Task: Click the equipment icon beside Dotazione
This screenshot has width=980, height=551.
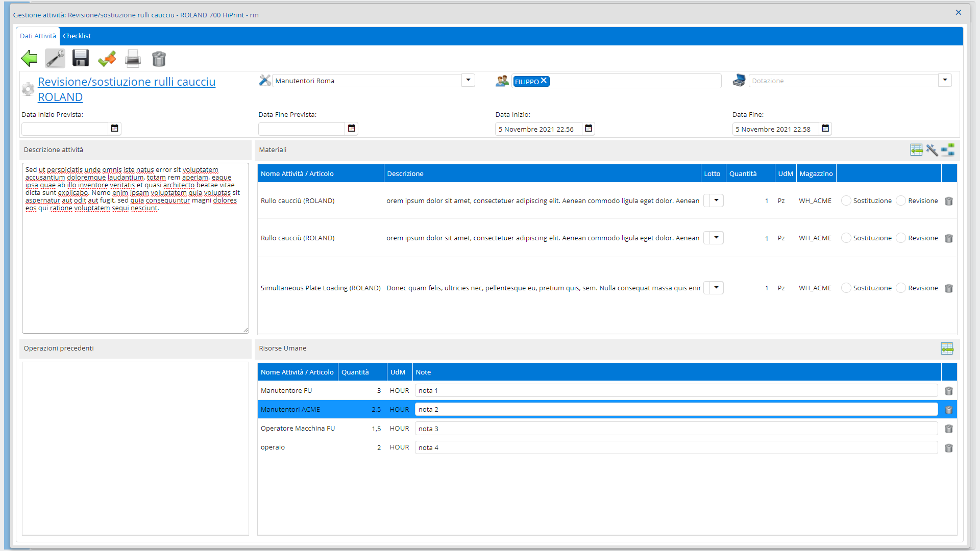Action: pyautogui.click(x=739, y=81)
